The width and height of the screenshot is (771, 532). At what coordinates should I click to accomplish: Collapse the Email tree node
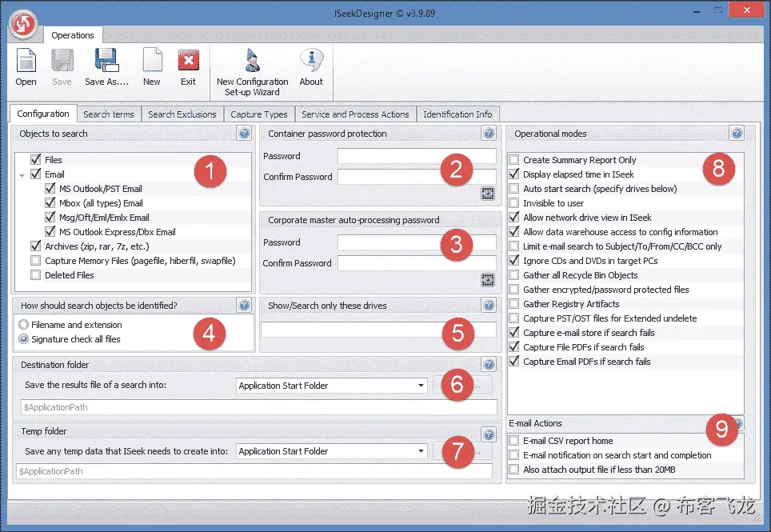tap(22, 175)
